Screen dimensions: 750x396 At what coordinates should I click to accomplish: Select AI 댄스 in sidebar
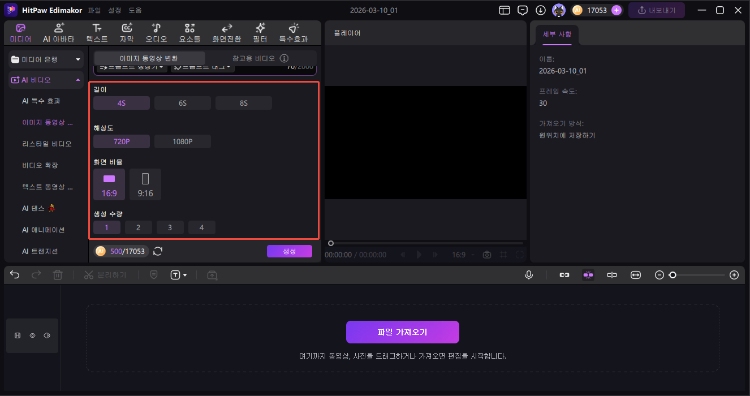click(38, 208)
